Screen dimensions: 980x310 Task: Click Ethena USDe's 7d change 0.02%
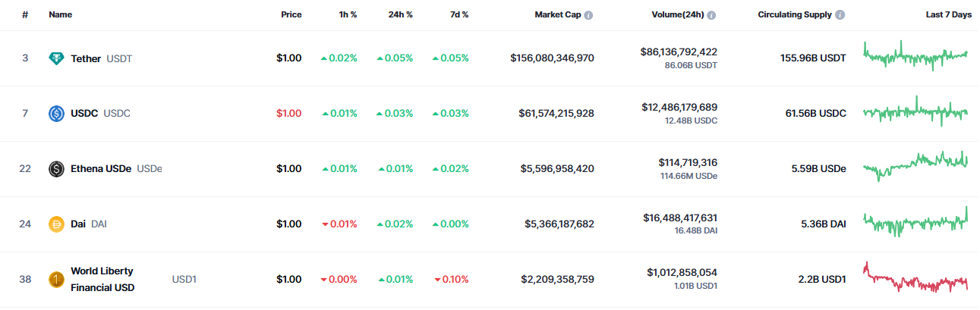[x=450, y=169]
